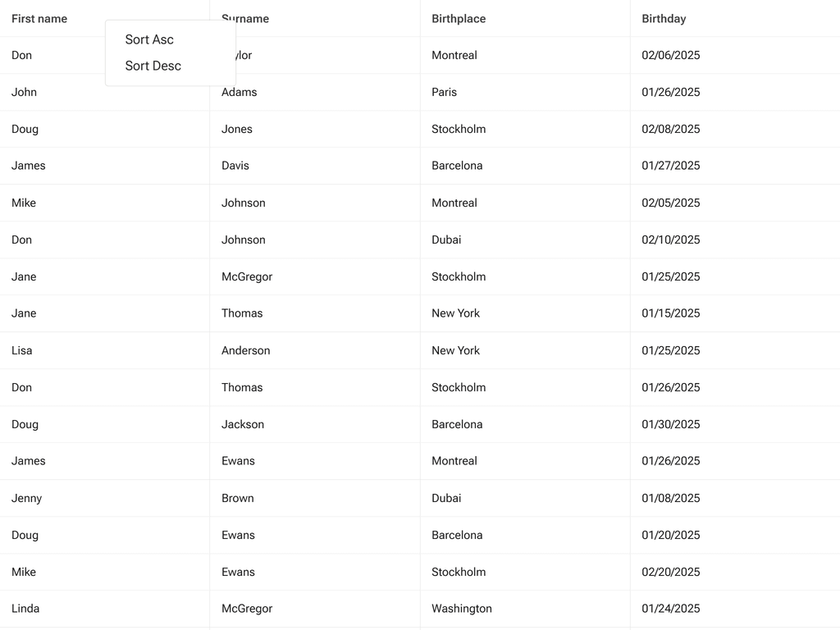
Task: Click the Washington birthplace cell
Action: pos(462,609)
